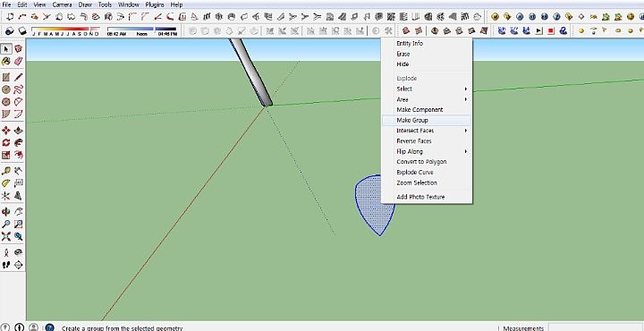644x331 pixels.
Task: Activate the Section Plane tool
Action: [18, 265]
